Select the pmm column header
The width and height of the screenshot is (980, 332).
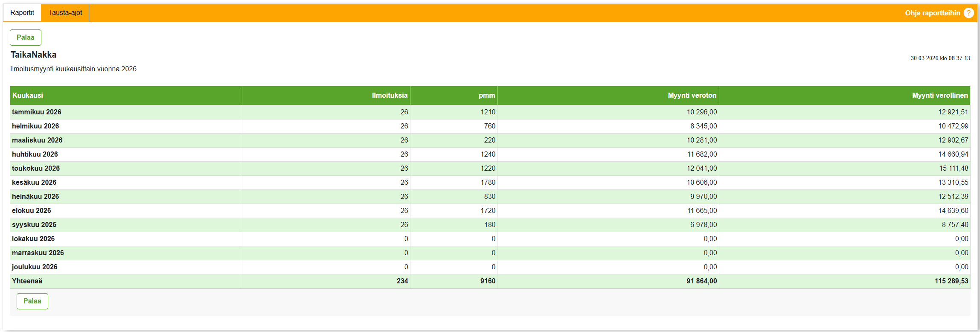coord(486,96)
